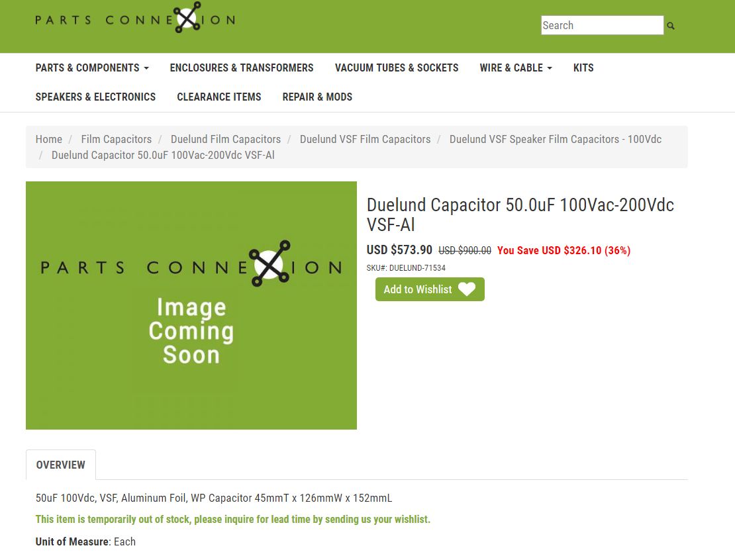735x560 pixels.
Task: Go to Clearance Items
Action: coord(219,97)
